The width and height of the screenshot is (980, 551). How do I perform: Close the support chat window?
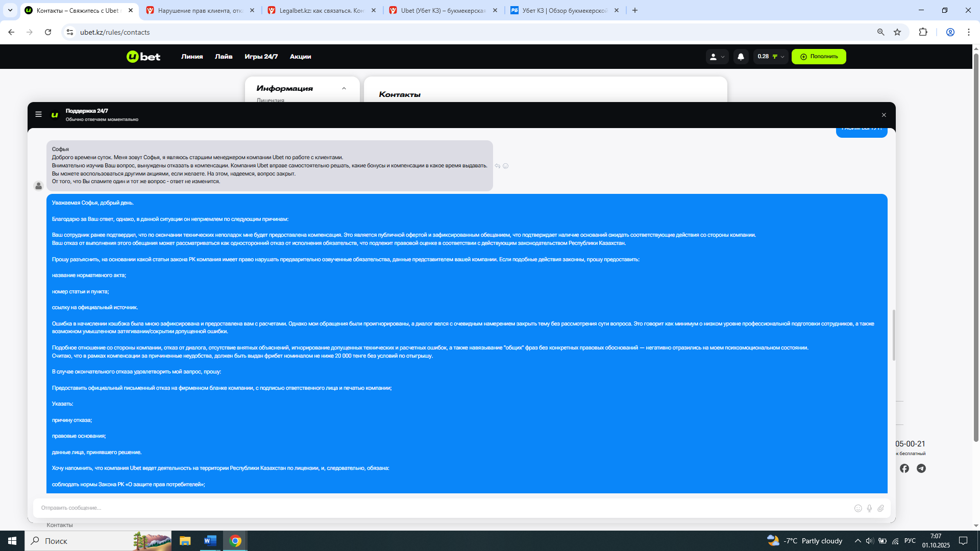pyautogui.click(x=884, y=115)
